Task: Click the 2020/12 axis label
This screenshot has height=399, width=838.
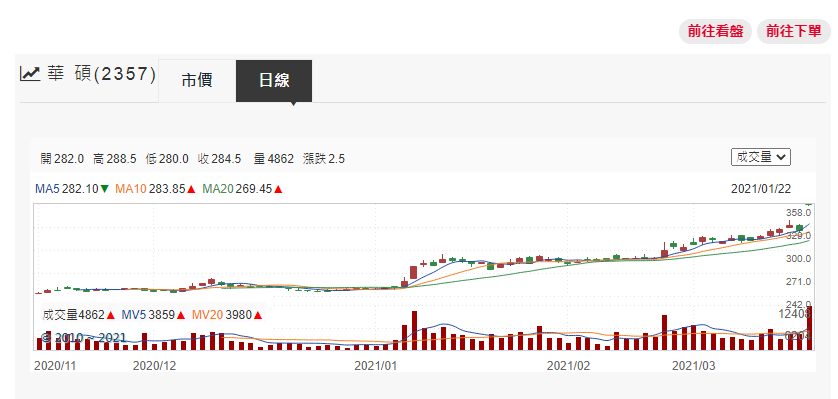Action: [154, 366]
